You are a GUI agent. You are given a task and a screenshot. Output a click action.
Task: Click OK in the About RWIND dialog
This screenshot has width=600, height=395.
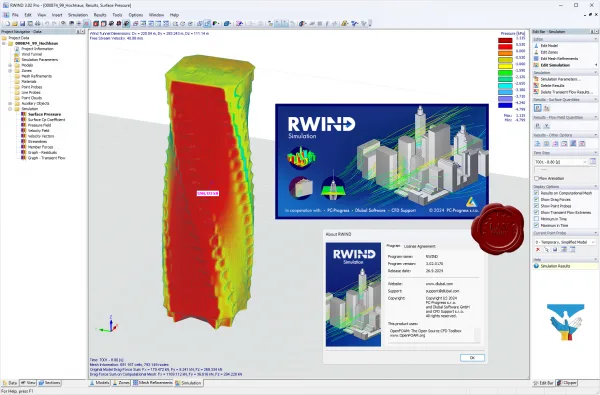point(472,357)
